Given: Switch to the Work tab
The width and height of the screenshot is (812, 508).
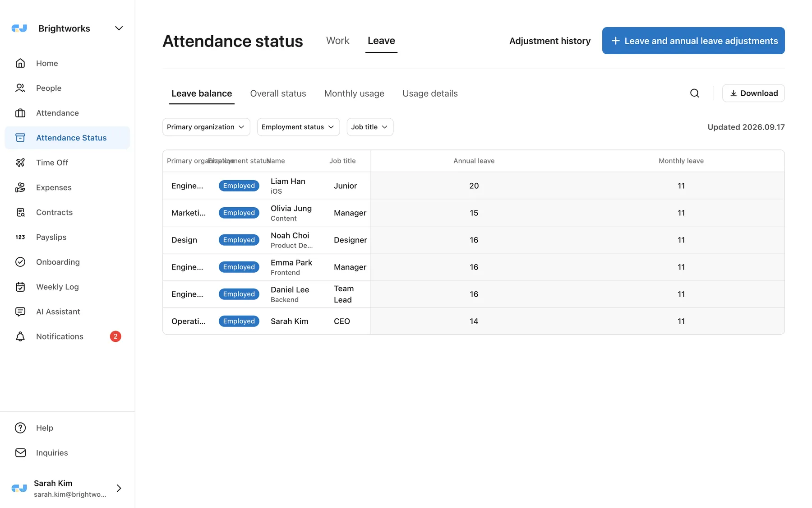Looking at the screenshot, I should (338, 41).
